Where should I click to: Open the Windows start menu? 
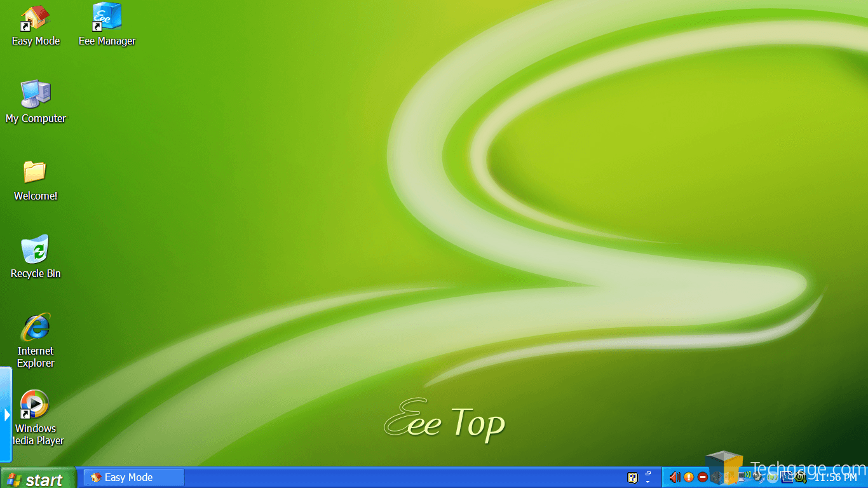click(37, 479)
